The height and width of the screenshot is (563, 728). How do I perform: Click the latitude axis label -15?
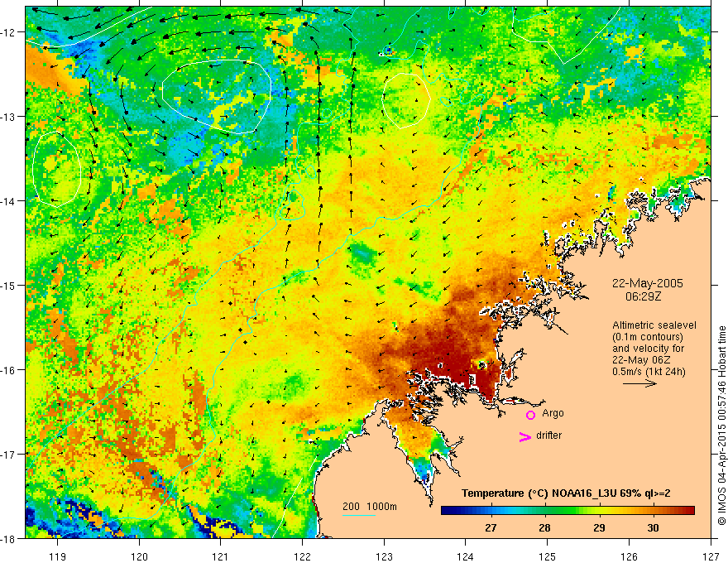point(9,285)
